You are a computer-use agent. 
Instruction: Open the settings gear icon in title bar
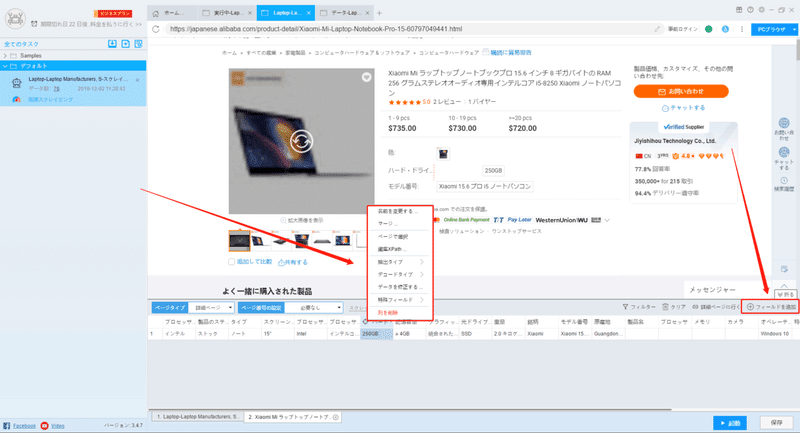coord(761,10)
